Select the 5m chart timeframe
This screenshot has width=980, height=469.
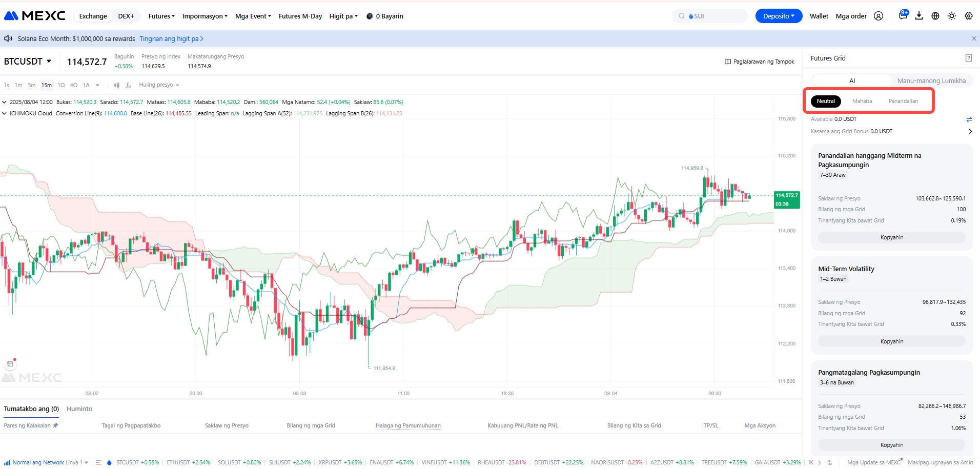(x=32, y=85)
